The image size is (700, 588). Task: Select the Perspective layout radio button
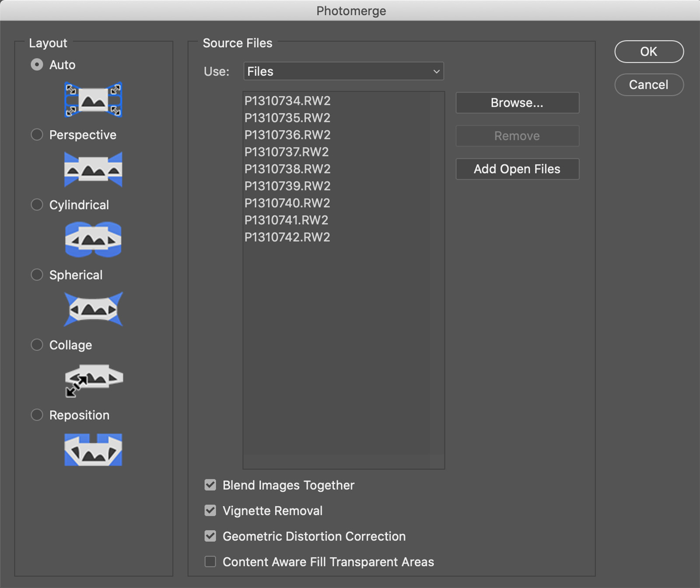[37, 135]
